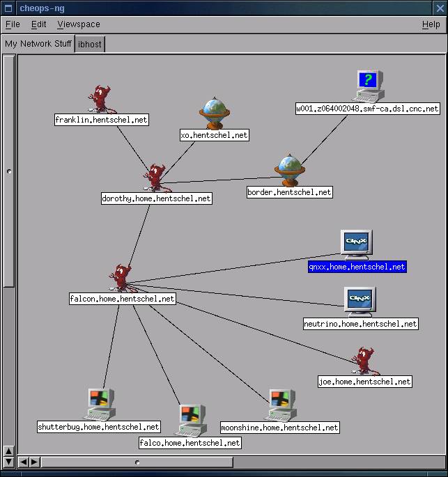Open the Edit menu
Image resolution: width=448 pixels, height=477 pixels.
click(x=38, y=24)
